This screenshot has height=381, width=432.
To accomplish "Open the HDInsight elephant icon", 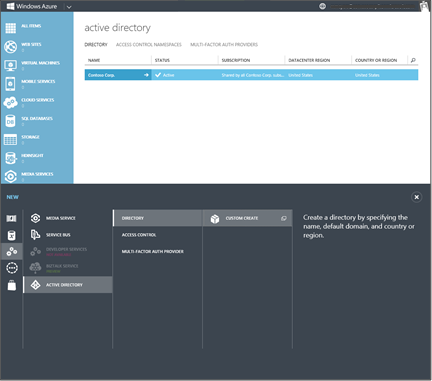I will point(10,158).
